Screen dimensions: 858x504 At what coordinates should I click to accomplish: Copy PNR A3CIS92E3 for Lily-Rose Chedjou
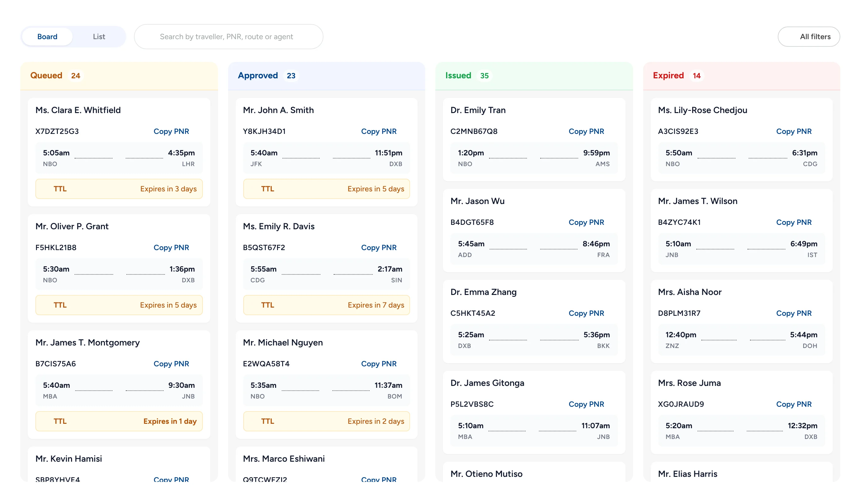point(794,131)
